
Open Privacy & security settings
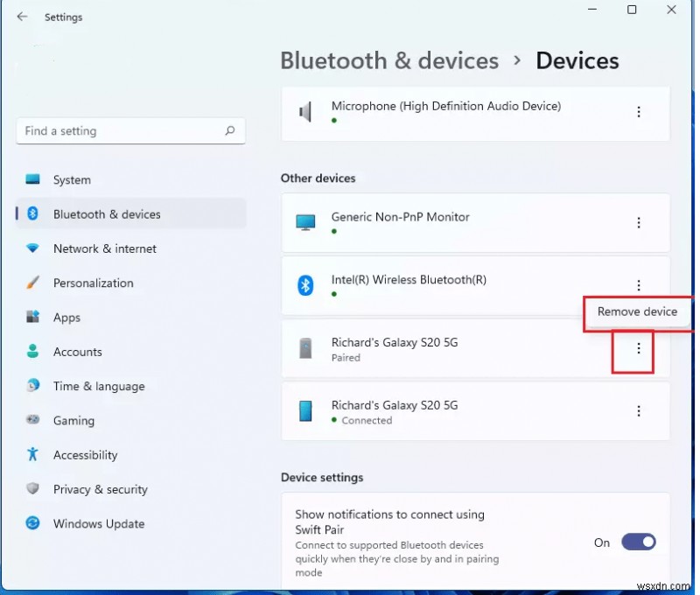[x=130, y=489]
